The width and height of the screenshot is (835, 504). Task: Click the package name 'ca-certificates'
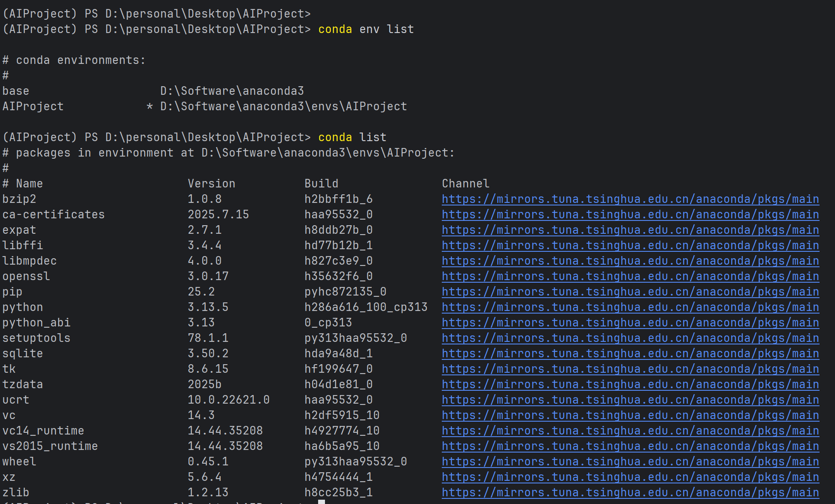pyautogui.click(x=53, y=214)
